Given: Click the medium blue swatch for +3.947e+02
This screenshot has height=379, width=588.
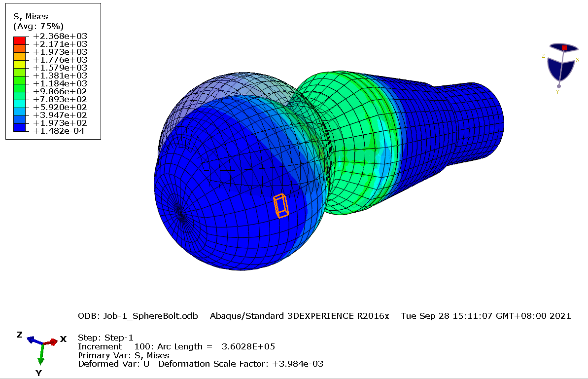Looking at the screenshot, I should [20, 119].
